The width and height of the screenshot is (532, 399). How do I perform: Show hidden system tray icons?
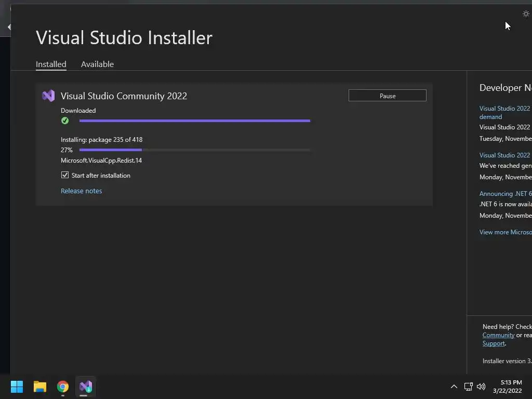(x=454, y=387)
